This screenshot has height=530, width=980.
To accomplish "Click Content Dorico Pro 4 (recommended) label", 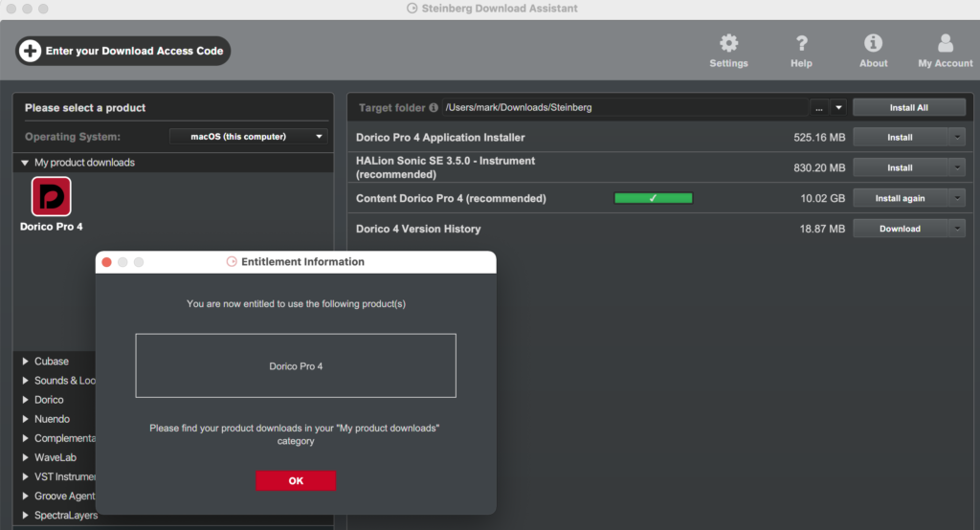I will (x=452, y=198).
